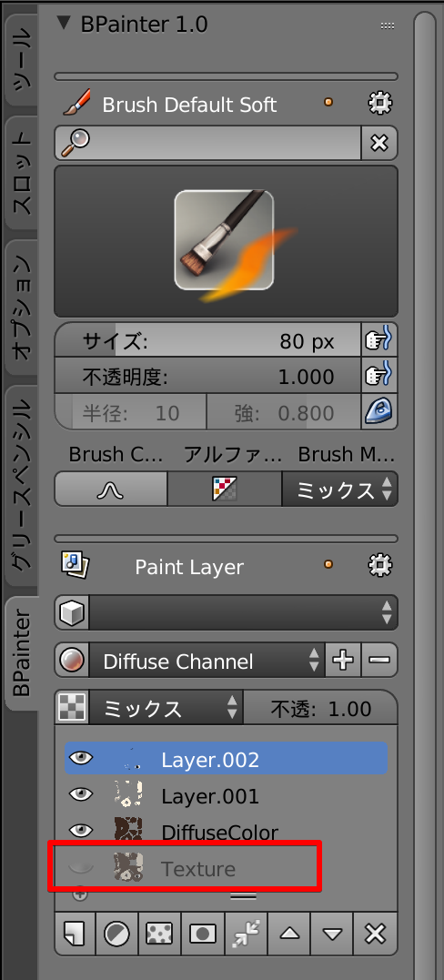The width and height of the screenshot is (444, 980).
Task: Click the layer list expand handle lines
Action: pos(243,895)
